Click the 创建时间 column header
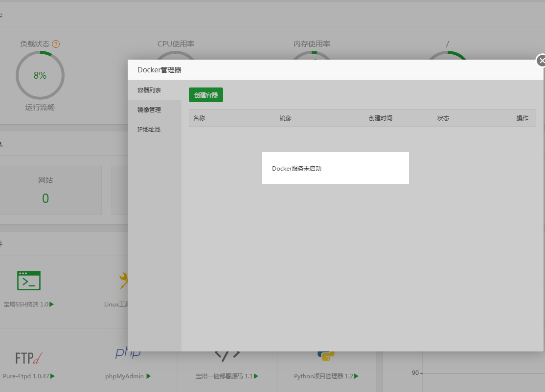The height and width of the screenshot is (392, 545). pos(381,118)
